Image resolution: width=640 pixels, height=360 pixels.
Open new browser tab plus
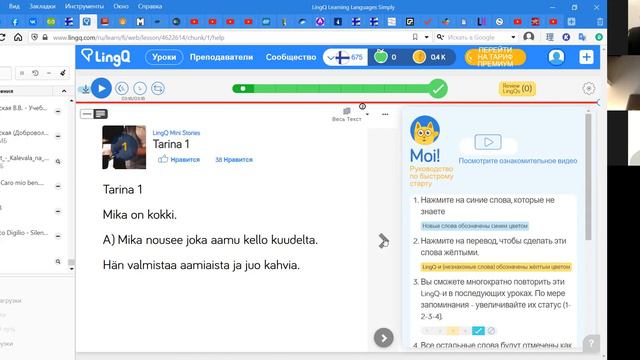pos(571,22)
